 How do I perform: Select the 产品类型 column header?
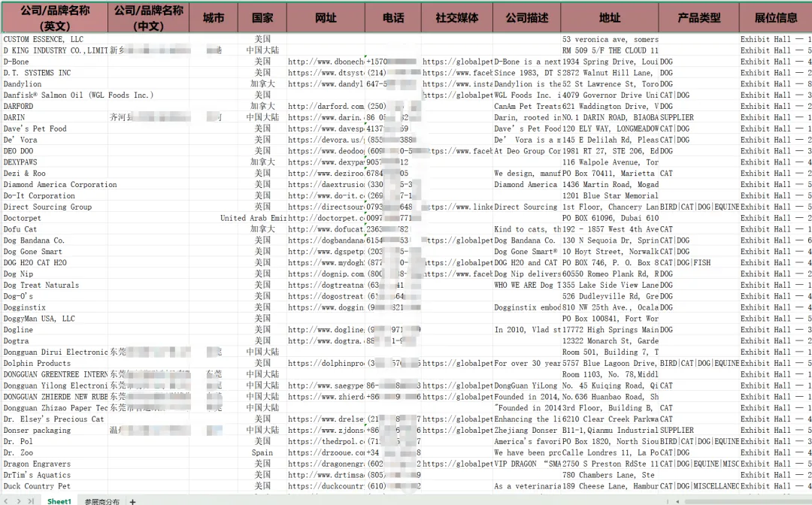click(x=698, y=17)
